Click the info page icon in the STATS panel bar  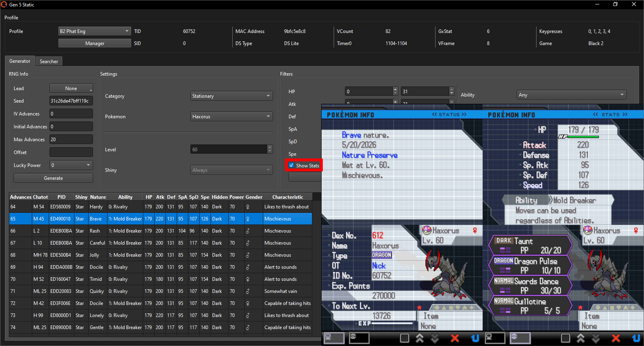pos(495,338)
